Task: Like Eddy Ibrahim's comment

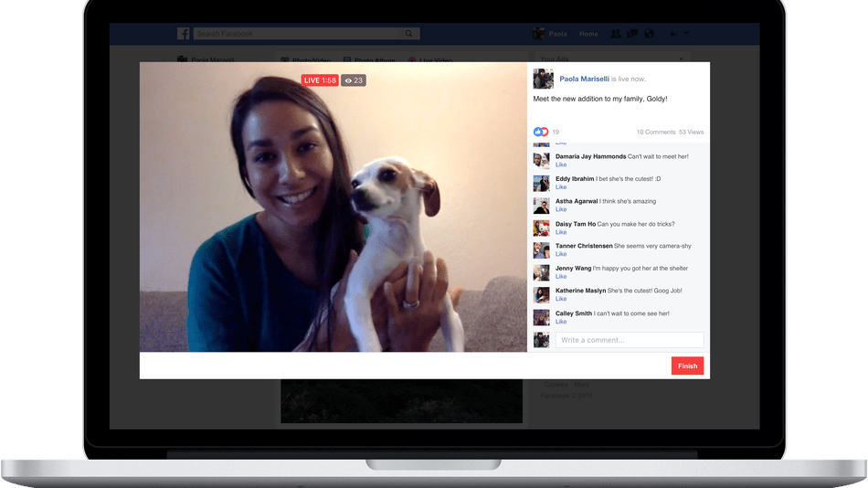Action: 561,186
